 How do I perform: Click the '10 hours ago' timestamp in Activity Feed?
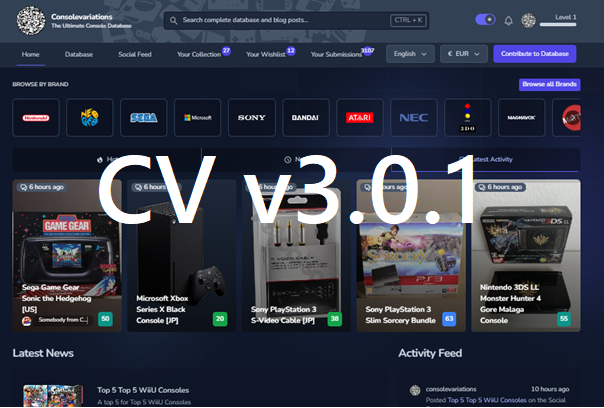pyautogui.click(x=550, y=389)
